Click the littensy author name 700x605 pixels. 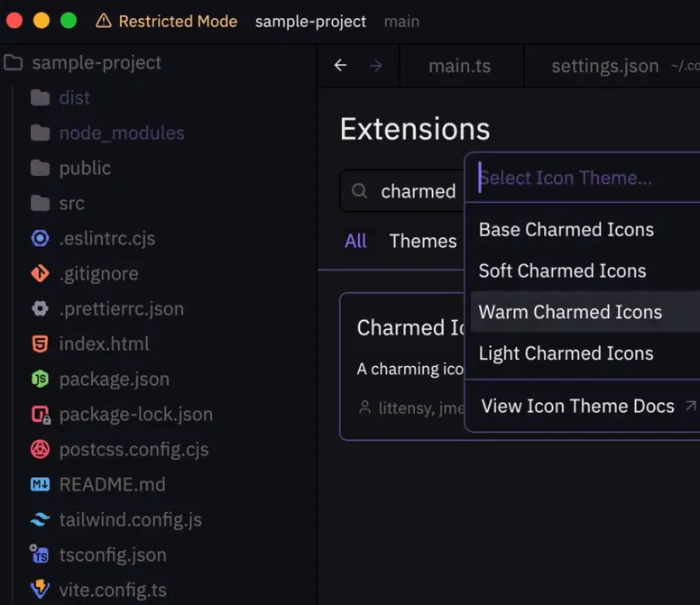pyautogui.click(x=405, y=408)
